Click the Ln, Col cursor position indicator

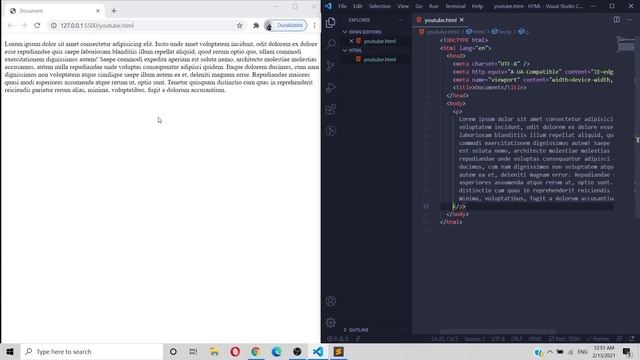(444, 339)
